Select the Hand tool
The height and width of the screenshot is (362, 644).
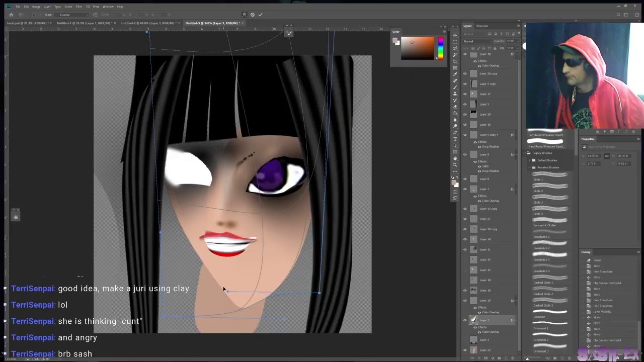[455, 158]
